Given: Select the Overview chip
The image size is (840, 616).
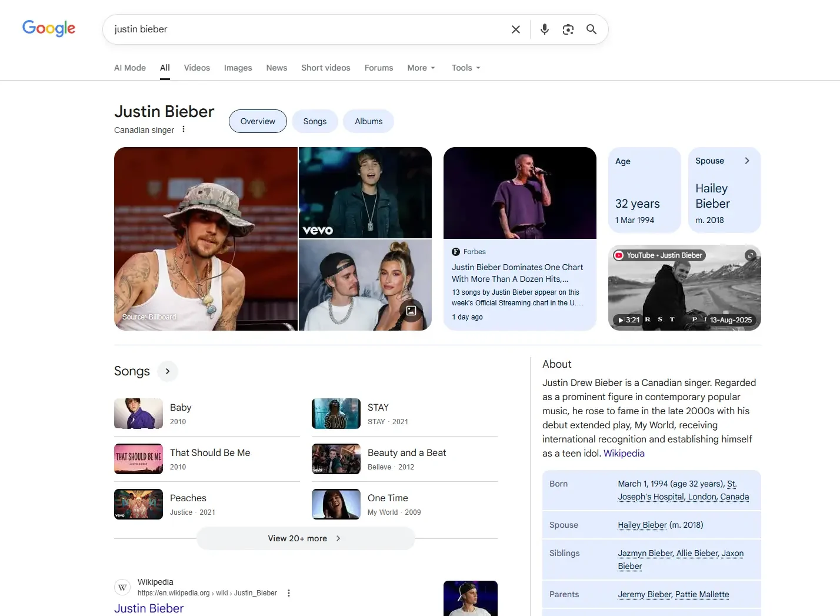Looking at the screenshot, I should (258, 121).
